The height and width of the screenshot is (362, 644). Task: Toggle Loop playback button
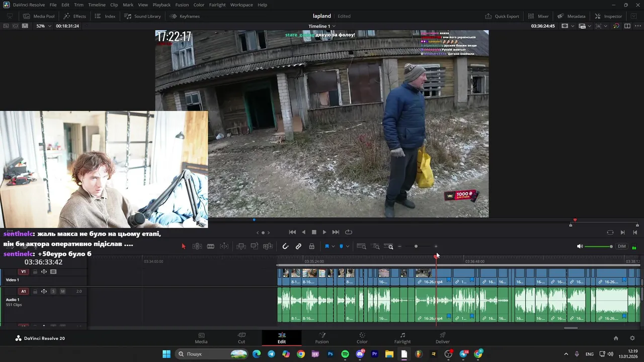click(348, 232)
